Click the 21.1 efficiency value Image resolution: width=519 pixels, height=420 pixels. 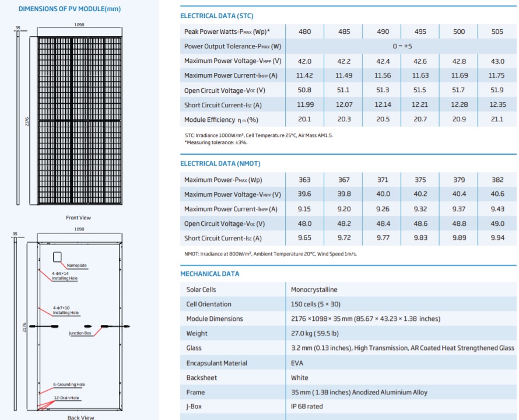point(497,119)
